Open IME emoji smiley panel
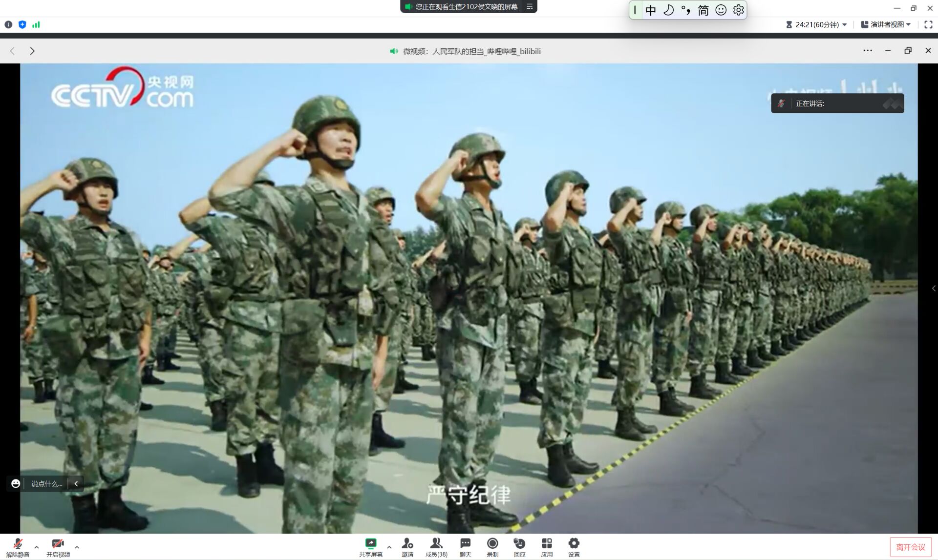Image resolution: width=938 pixels, height=560 pixels. (721, 10)
